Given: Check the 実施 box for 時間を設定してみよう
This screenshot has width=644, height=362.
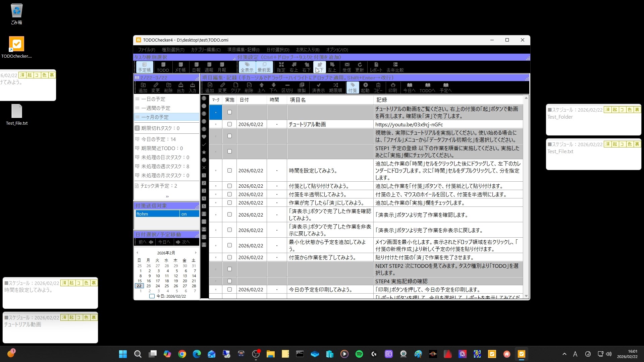Looking at the screenshot, I should 229,171.
